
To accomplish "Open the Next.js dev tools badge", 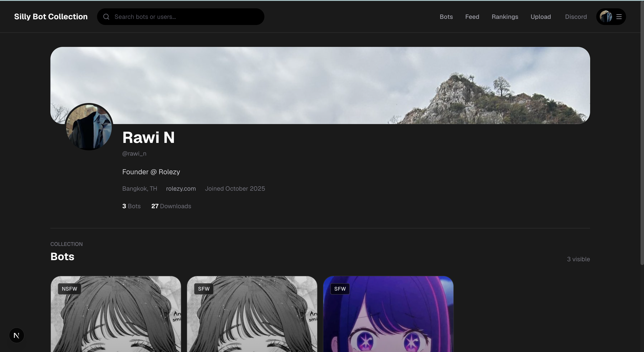I will [16, 335].
